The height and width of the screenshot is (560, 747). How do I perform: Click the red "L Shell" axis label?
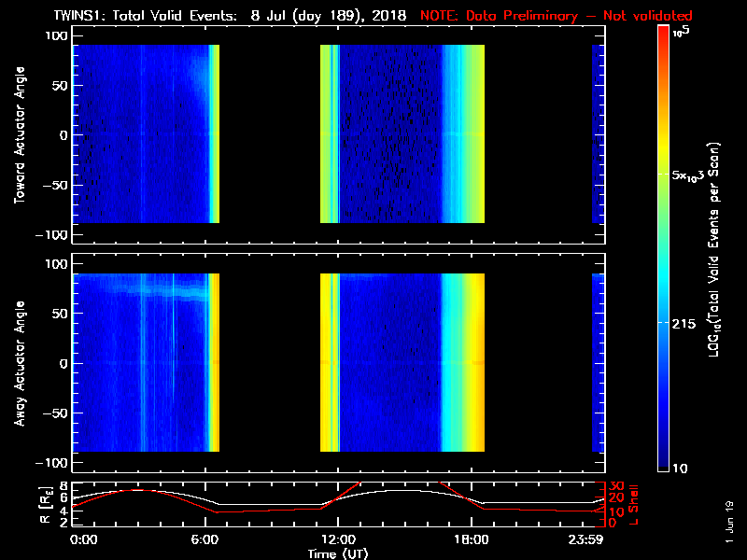[x=635, y=504]
